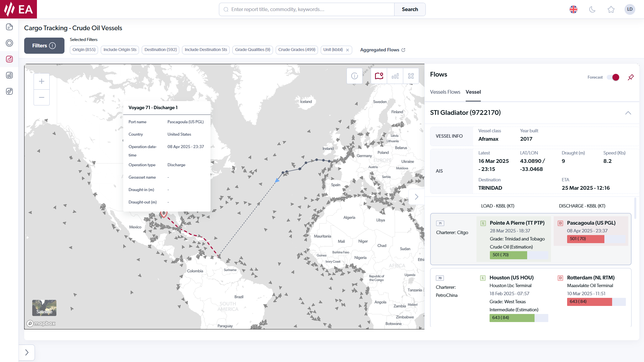Select the circular target icon in sidebar
Image resolution: width=644 pixels, height=362 pixels.
(x=9, y=43)
